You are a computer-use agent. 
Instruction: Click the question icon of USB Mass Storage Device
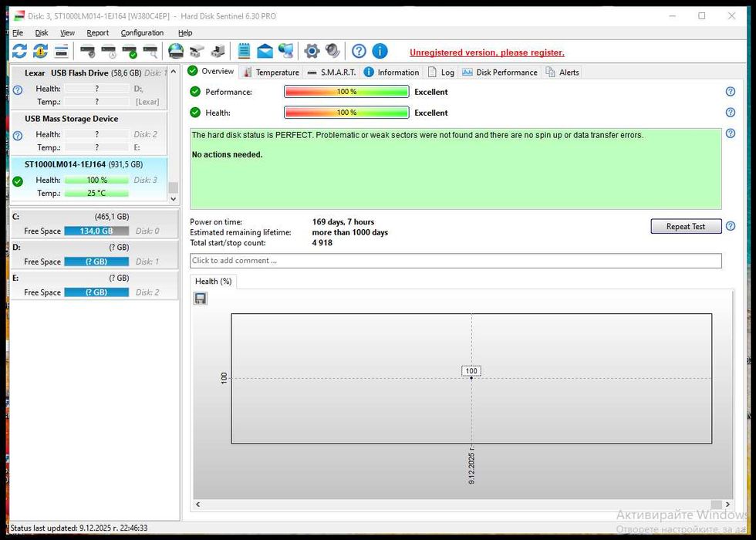point(17,136)
